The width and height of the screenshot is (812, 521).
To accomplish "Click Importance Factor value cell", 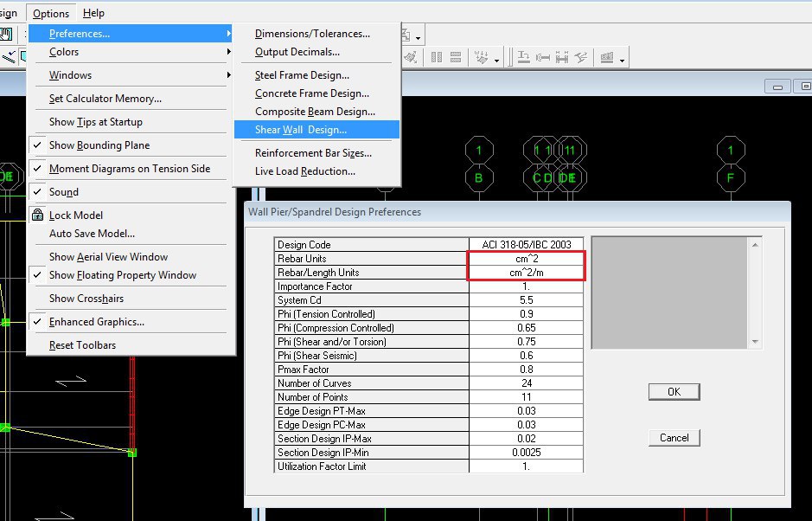I will pyautogui.click(x=526, y=286).
